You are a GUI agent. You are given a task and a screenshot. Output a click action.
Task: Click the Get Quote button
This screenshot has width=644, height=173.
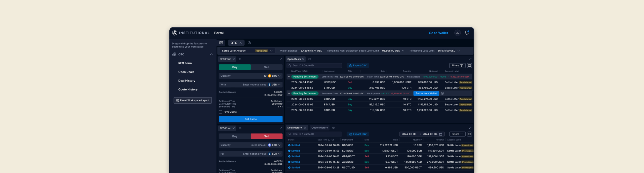251,119
